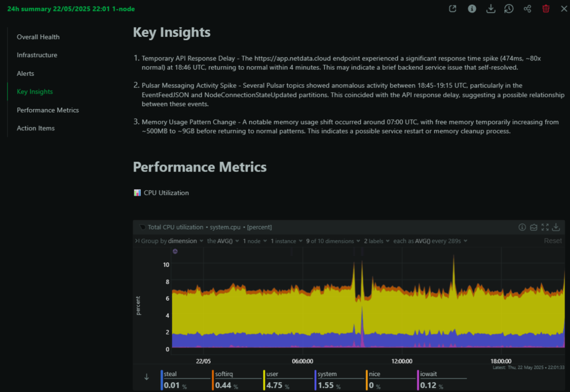The width and height of the screenshot is (570, 392).
Task: Go to the Overall Health section
Action: [38, 37]
